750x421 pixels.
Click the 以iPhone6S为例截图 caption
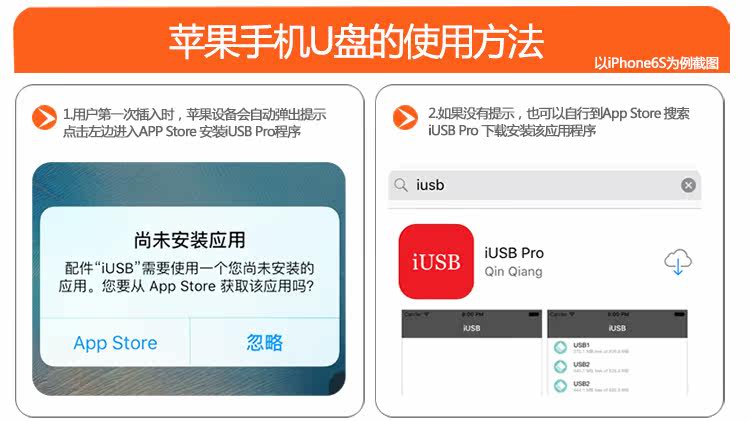(657, 63)
